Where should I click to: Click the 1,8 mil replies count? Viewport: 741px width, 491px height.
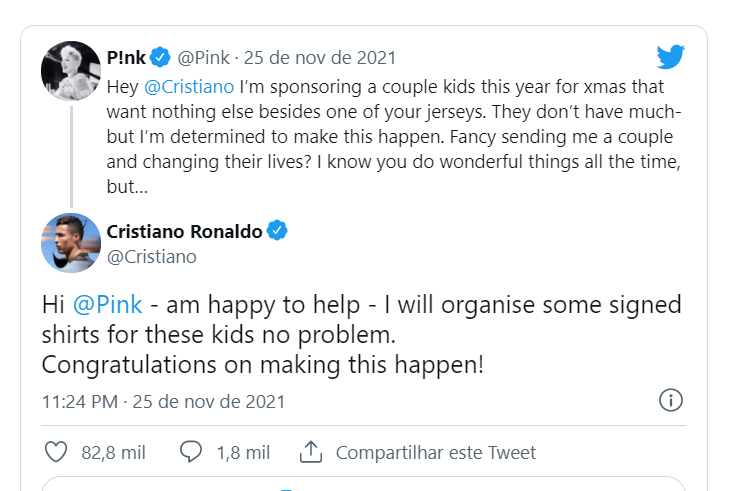tap(243, 452)
